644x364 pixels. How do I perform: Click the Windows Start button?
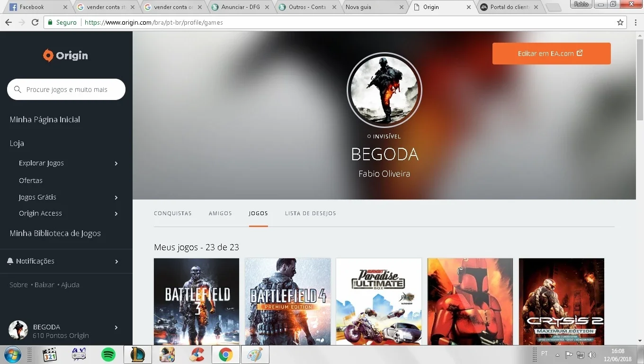[x=12, y=355]
